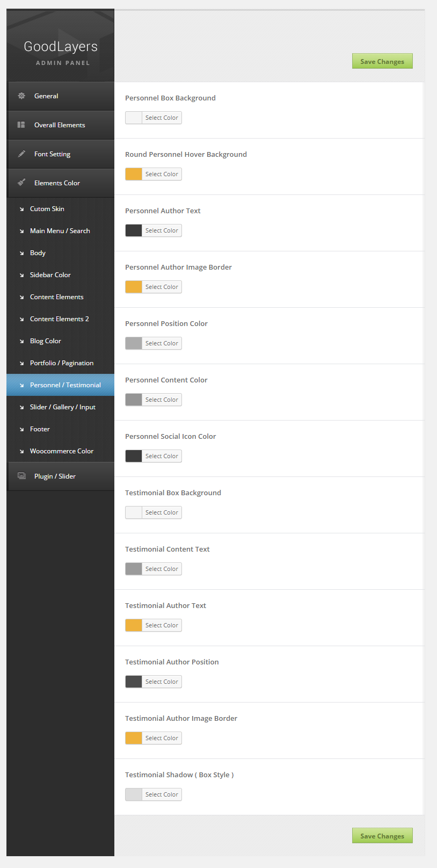437x868 pixels.
Task: Click Select Color under Testimonial Shadow
Action: (162, 794)
